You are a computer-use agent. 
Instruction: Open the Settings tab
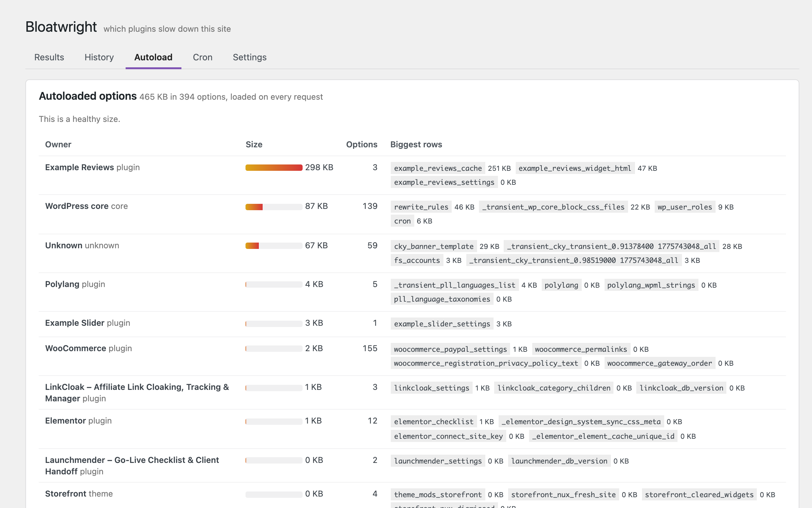tap(250, 57)
